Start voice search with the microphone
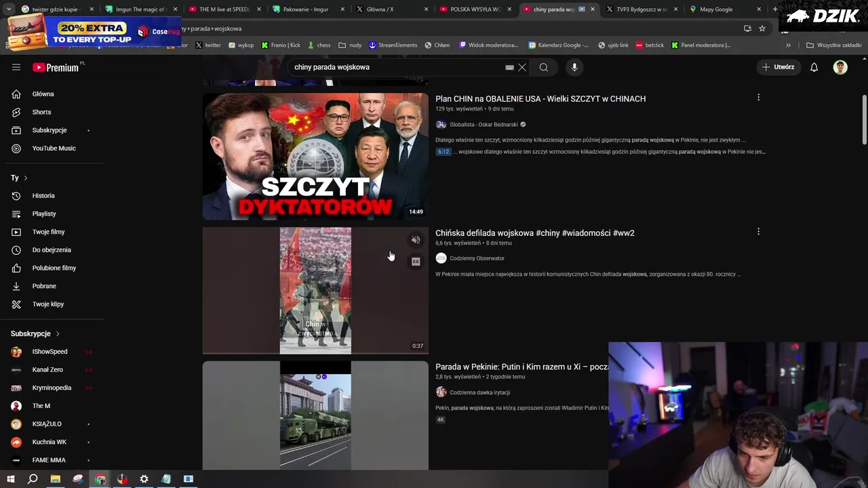The height and width of the screenshot is (488, 868). (574, 67)
